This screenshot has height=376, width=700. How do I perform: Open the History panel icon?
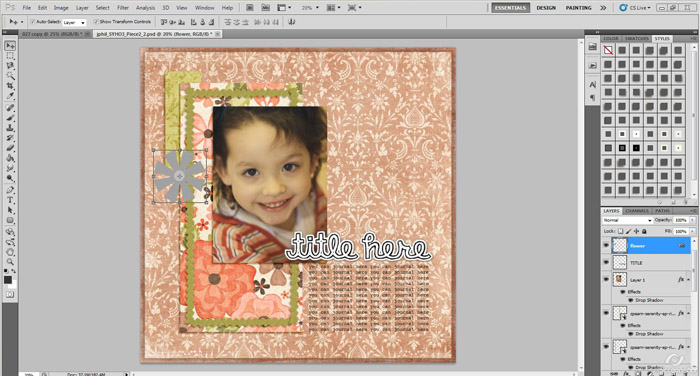[x=592, y=46]
